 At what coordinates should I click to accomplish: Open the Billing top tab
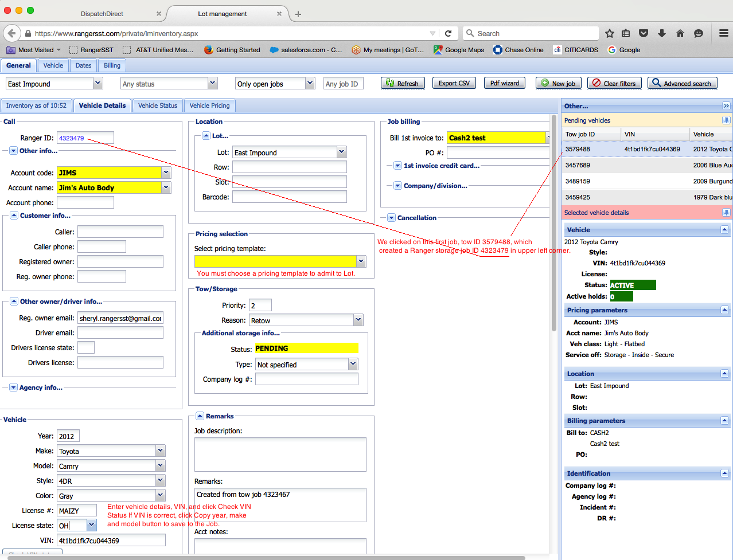point(112,65)
